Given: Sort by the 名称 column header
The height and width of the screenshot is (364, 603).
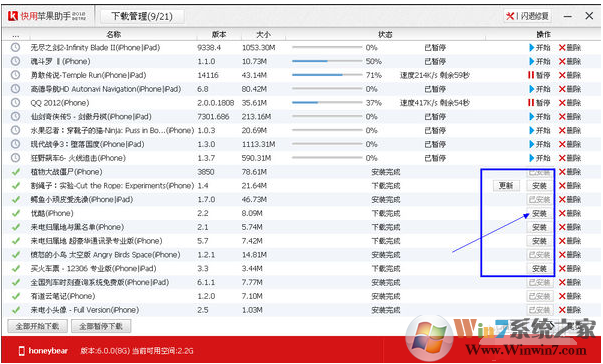Looking at the screenshot, I should pos(114,34).
